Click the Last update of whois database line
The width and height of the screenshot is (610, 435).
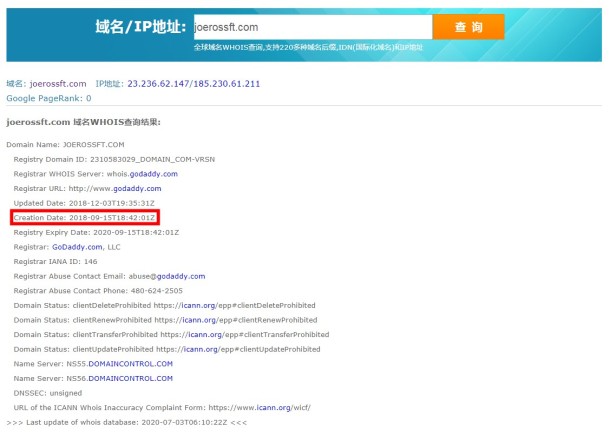coord(126,422)
